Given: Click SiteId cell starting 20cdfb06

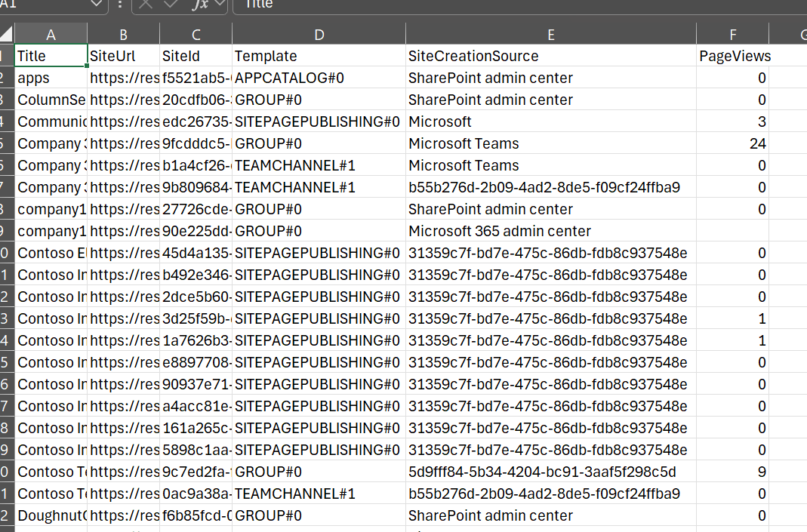Looking at the screenshot, I should tap(196, 100).
